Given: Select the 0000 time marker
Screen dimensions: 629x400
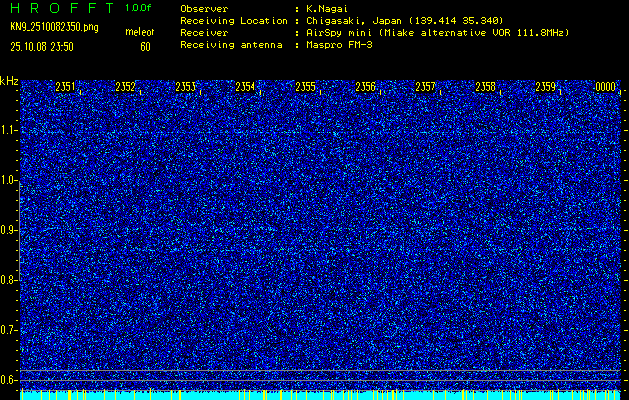Looking at the screenshot, I should 606,88.
